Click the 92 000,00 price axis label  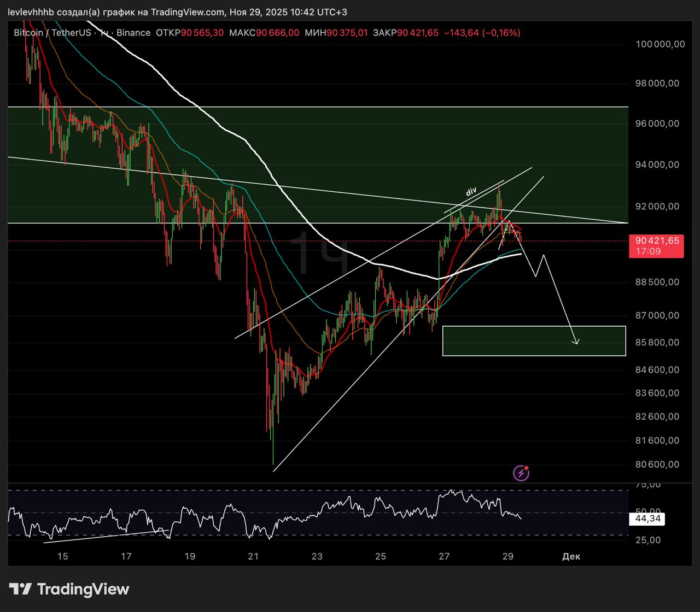(x=658, y=206)
